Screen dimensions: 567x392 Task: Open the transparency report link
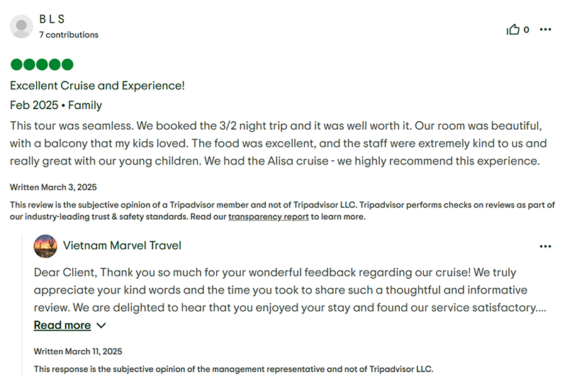269,217
